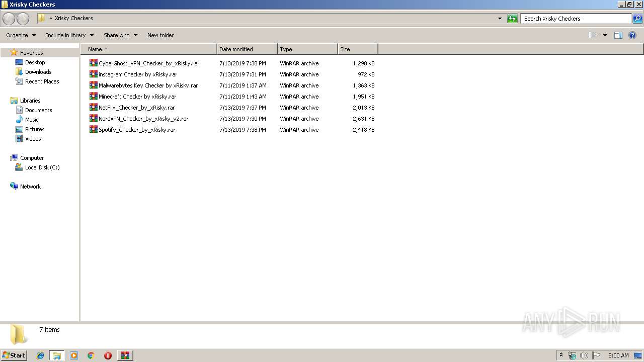Image resolution: width=644 pixels, height=362 pixels.
Task: Click the Show desktop button beside the clock
Action: (638, 355)
